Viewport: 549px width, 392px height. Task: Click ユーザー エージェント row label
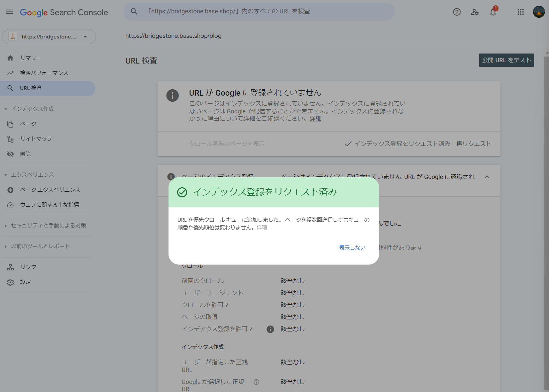coord(212,293)
